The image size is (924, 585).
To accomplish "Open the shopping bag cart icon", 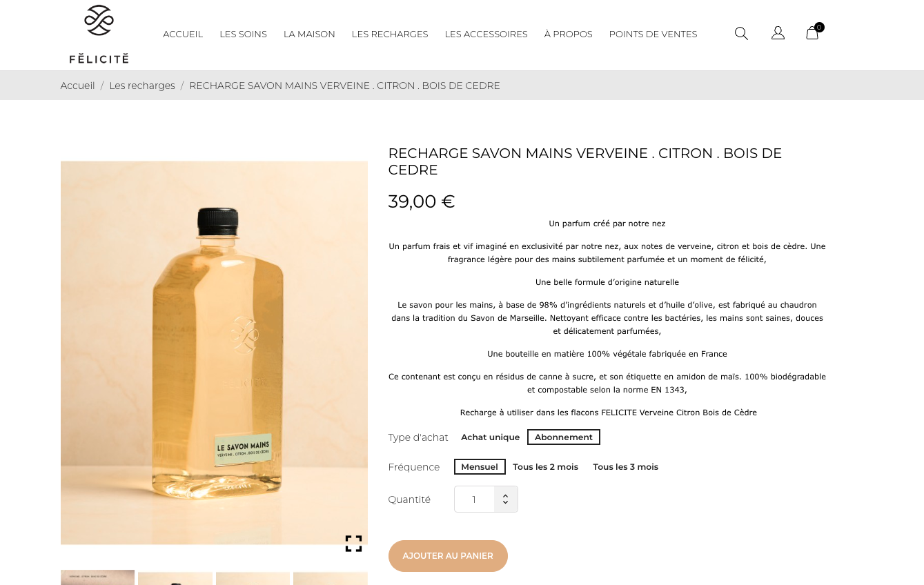I will tap(814, 32).
